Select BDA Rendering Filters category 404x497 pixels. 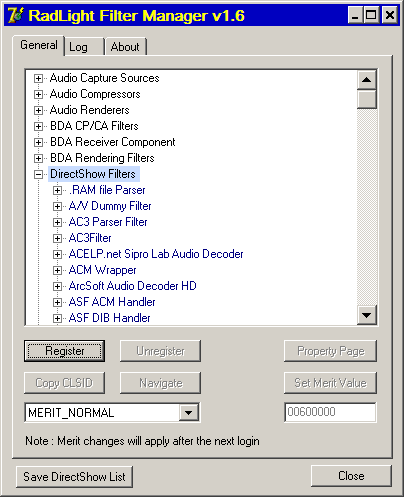click(102, 158)
